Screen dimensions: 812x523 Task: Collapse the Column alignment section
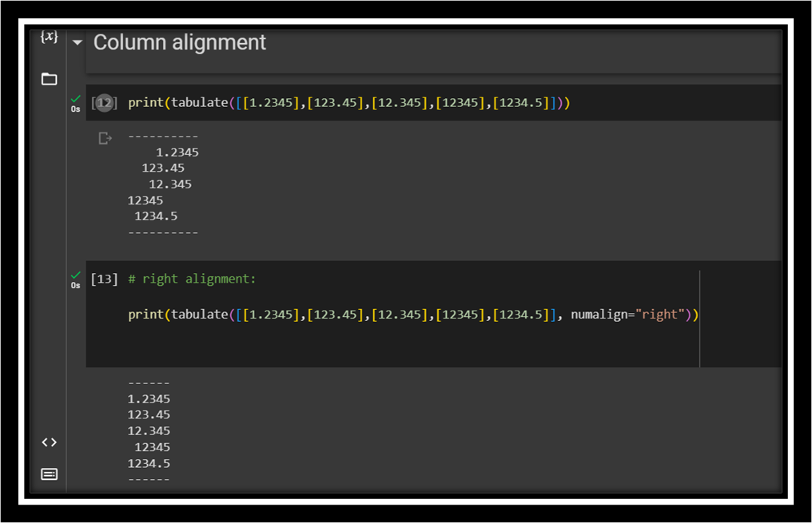pos(78,42)
